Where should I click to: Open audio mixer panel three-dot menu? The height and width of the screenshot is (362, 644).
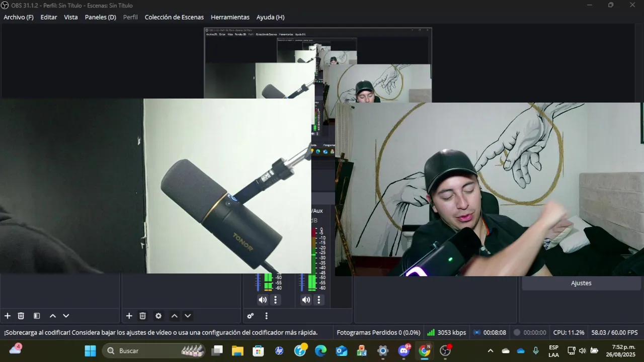tap(267, 316)
